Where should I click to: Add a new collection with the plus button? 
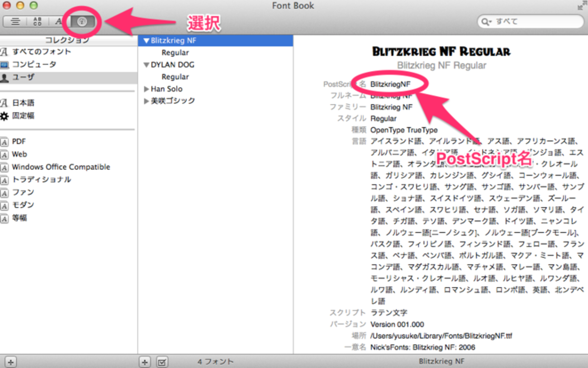(11, 362)
